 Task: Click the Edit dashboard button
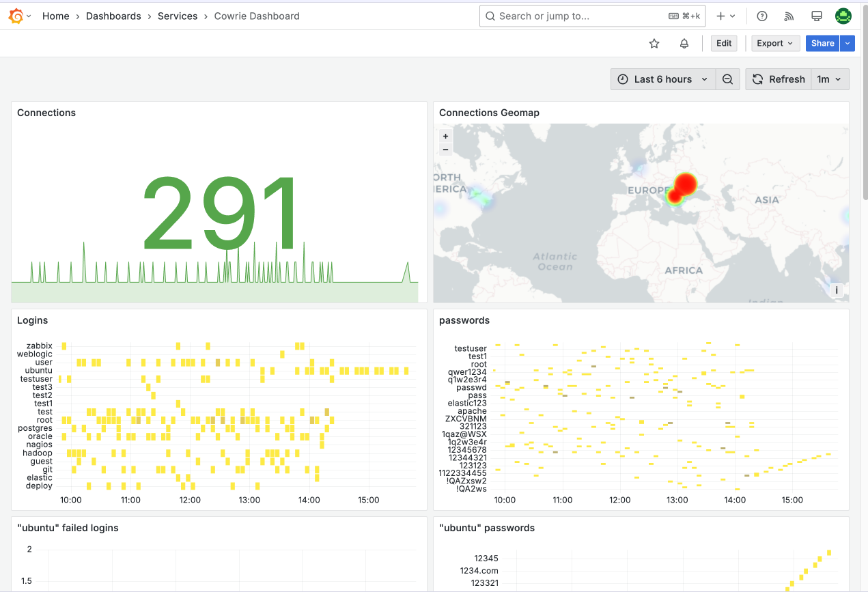725,43
